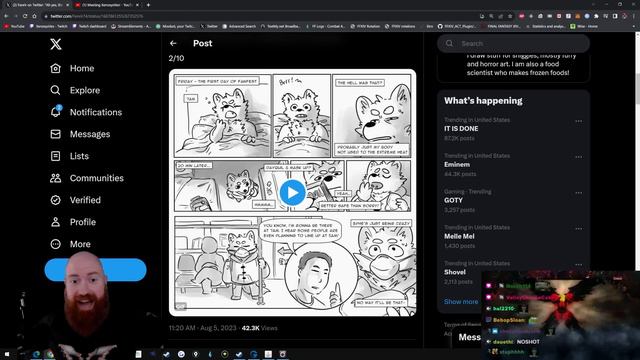Click the page vertical scrollbar
The image size is (640, 360).
click(637, 88)
